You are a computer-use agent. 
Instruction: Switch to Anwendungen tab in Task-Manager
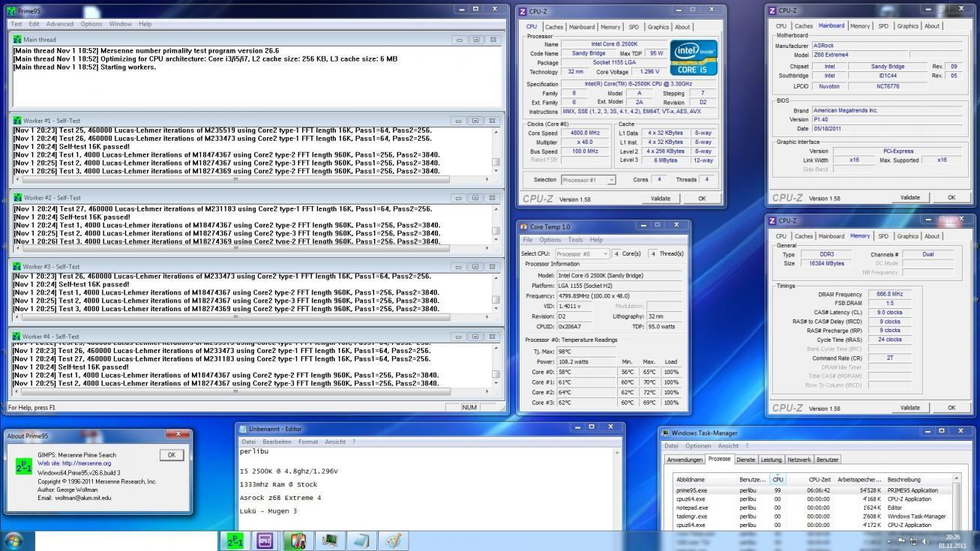(685, 460)
